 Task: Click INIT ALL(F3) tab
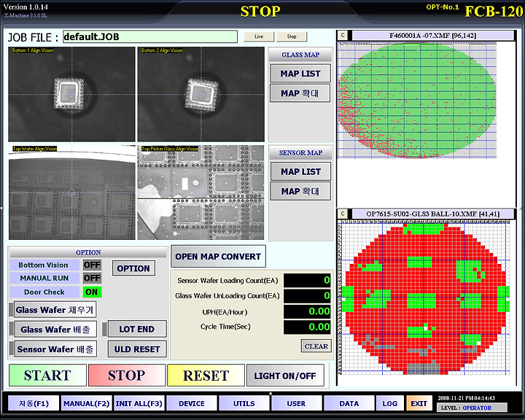139,403
